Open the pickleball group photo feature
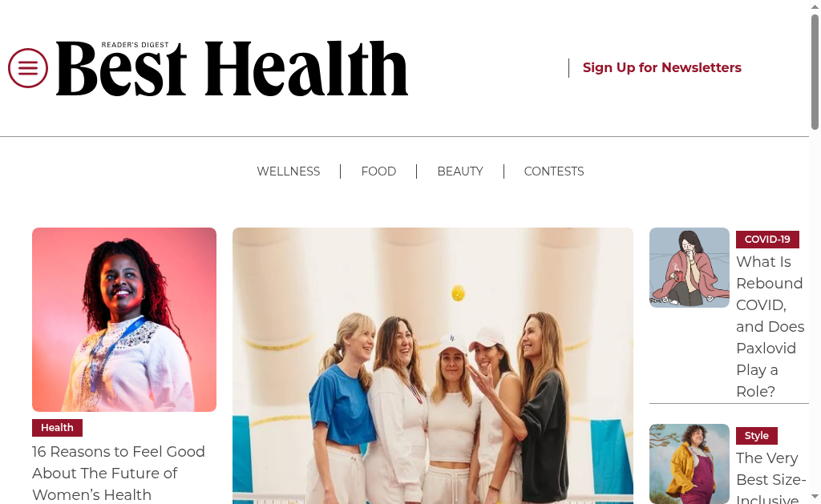The image size is (821, 504). point(432,366)
